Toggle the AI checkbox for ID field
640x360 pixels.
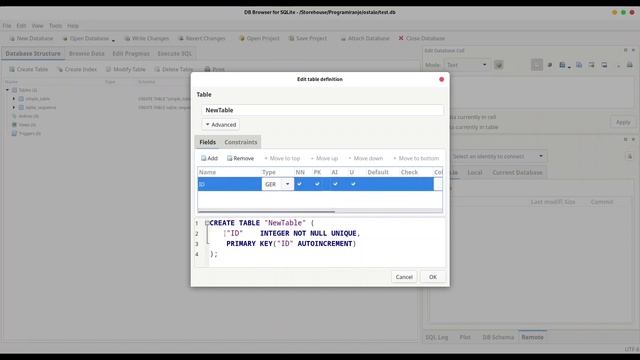pyautogui.click(x=335, y=184)
